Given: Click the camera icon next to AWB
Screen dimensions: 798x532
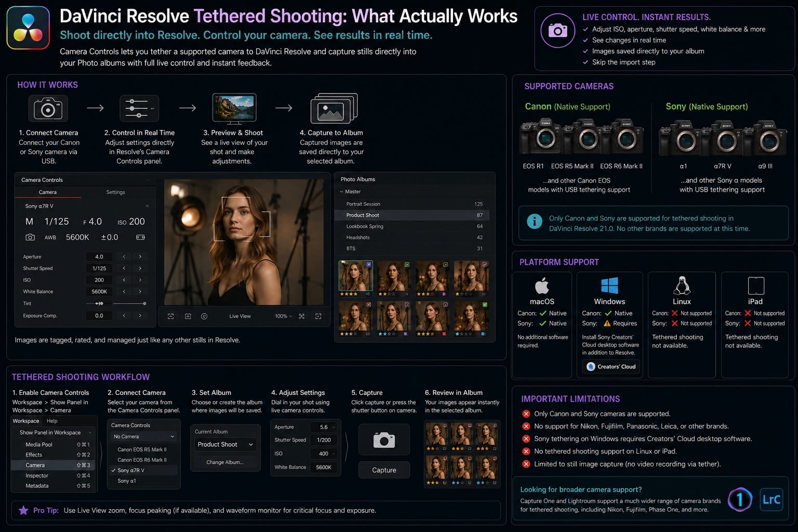Looking at the screenshot, I should tap(30, 237).
